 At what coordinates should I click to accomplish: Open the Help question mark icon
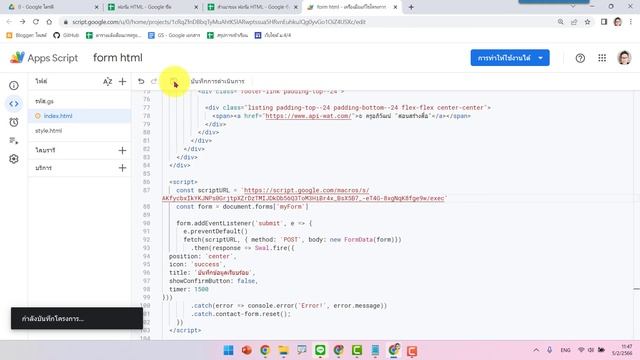(x=580, y=58)
